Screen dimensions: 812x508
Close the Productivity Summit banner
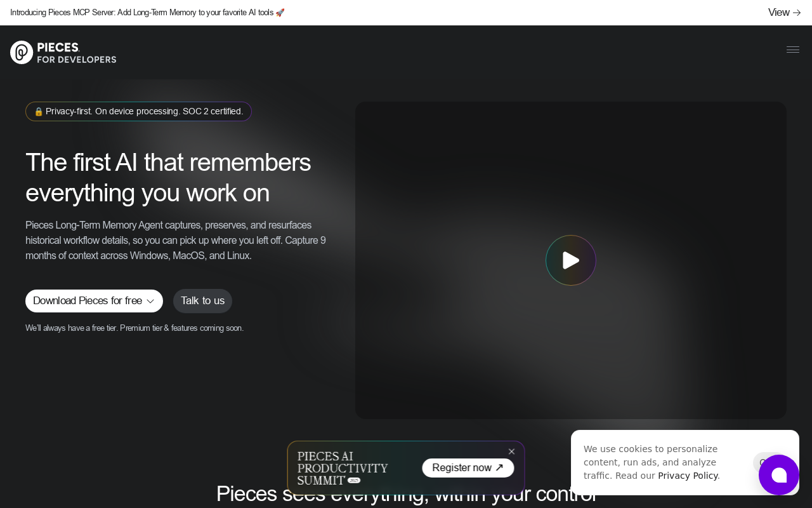pyautogui.click(x=512, y=451)
